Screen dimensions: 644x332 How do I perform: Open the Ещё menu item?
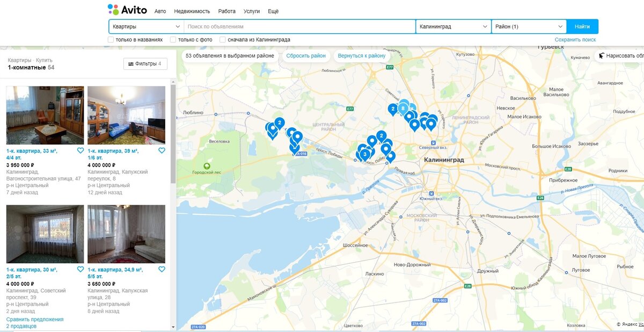(x=273, y=11)
